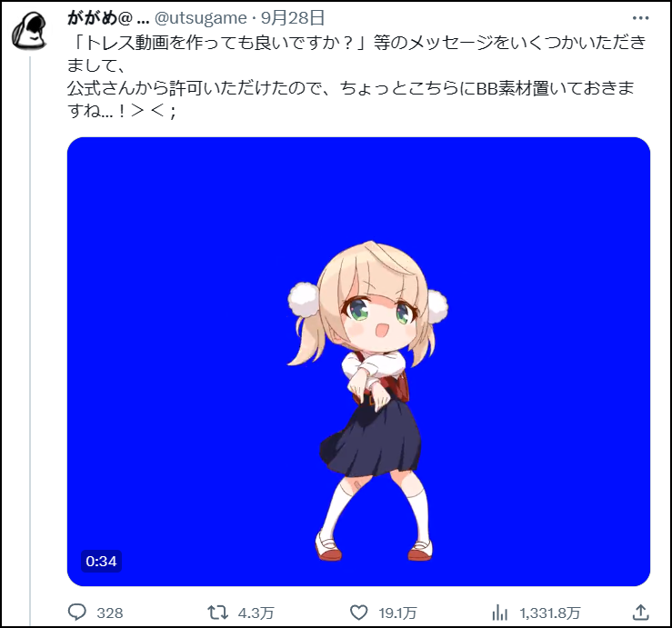Click the reply speech bubble icon

coord(77,613)
